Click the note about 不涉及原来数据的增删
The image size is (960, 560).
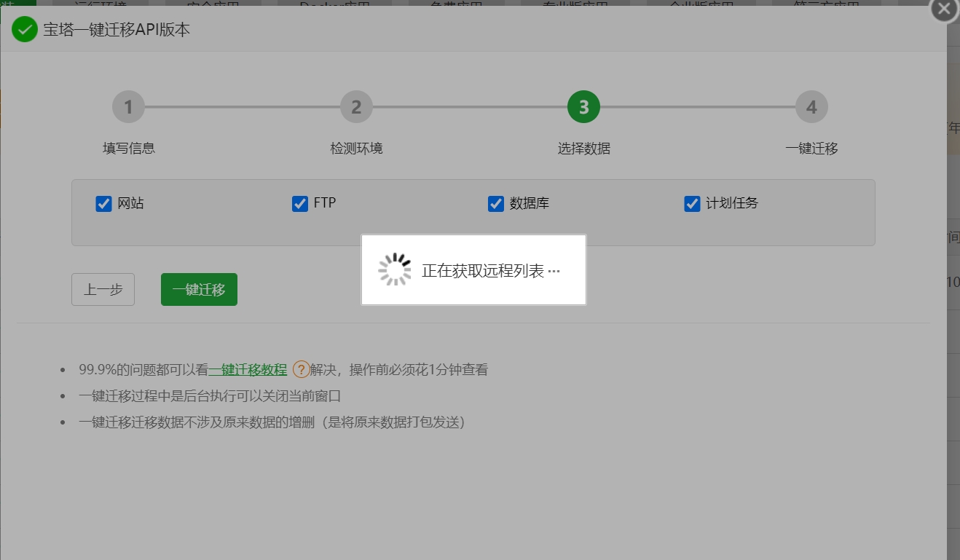[x=272, y=422]
